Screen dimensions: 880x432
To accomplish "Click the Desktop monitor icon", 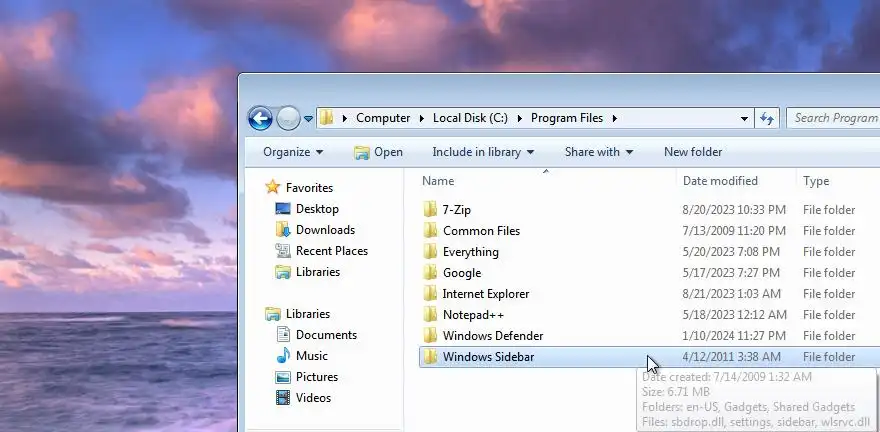I will click(x=283, y=208).
